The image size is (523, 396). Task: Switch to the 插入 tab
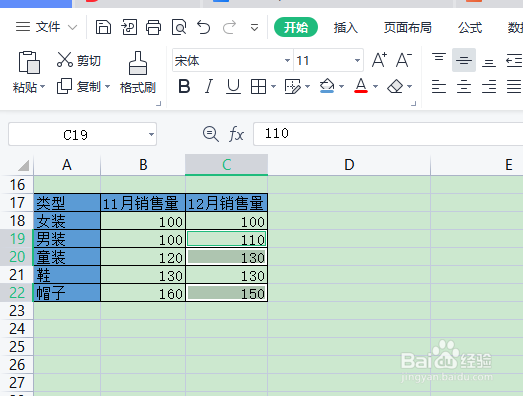[x=346, y=27]
